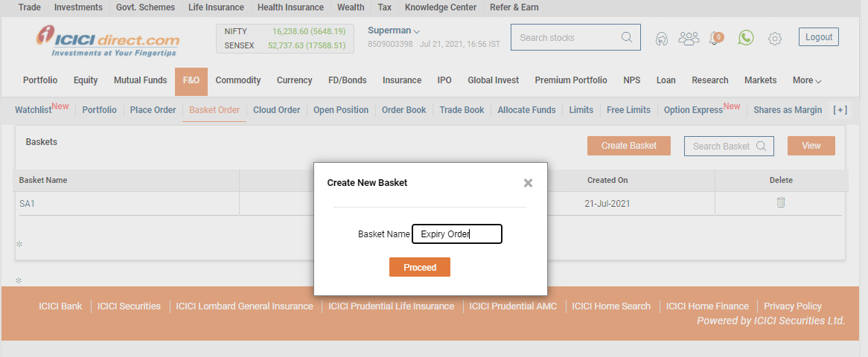868x357 pixels.
Task: Click the Basket Name input field
Action: point(457,234)
